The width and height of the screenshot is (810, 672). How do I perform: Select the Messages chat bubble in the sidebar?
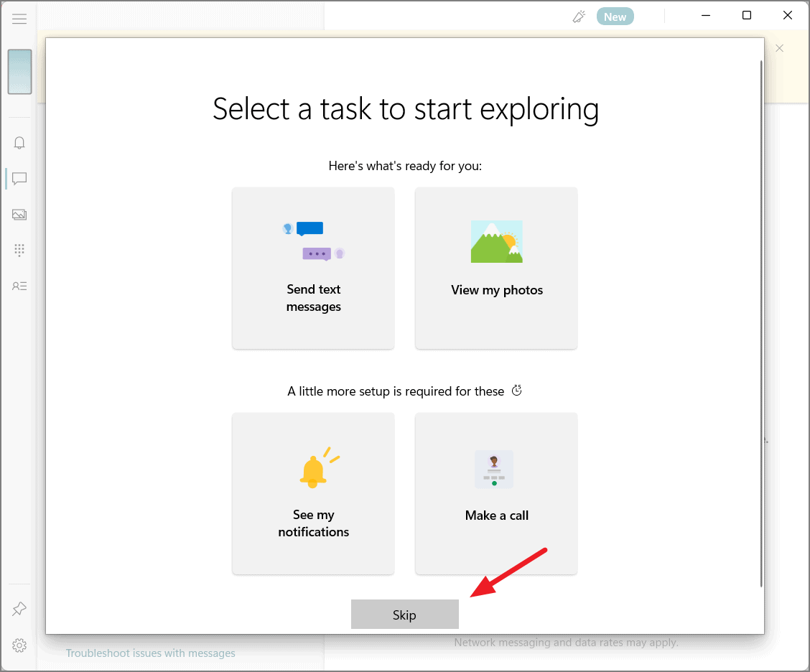(19, 178)
